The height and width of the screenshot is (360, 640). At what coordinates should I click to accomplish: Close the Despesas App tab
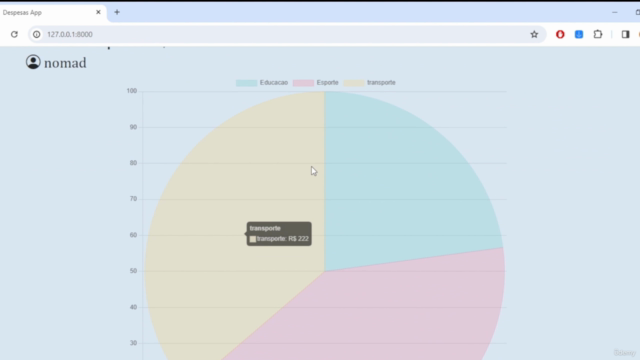point(98,12)
